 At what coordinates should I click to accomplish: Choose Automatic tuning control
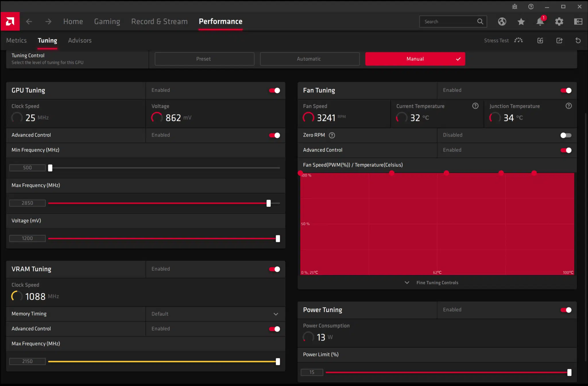[310, 59]
